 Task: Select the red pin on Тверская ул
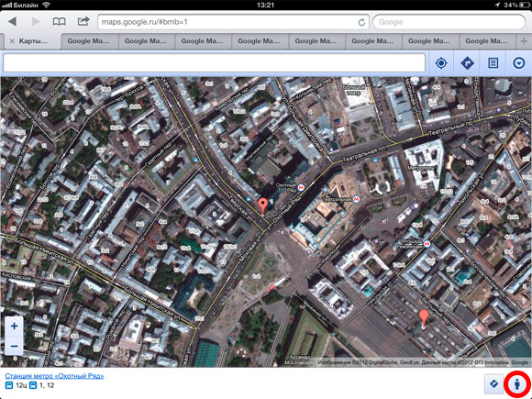point(262,205)
